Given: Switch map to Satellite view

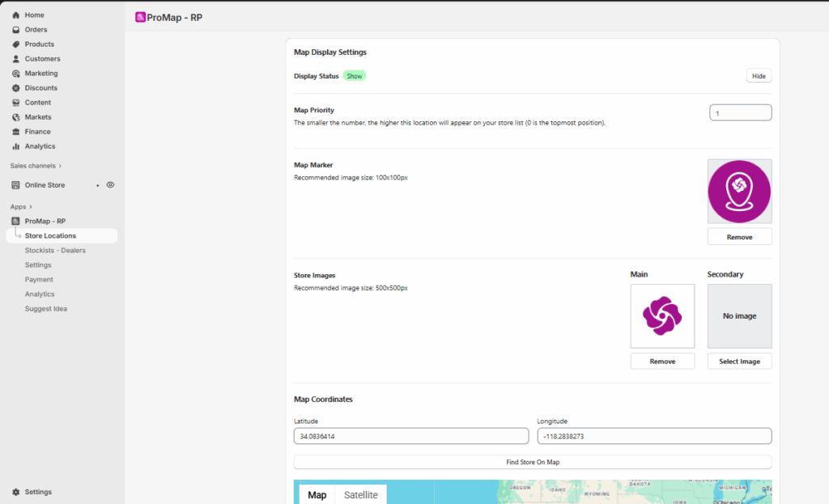Looking at the screenshot, I should 361,495.
